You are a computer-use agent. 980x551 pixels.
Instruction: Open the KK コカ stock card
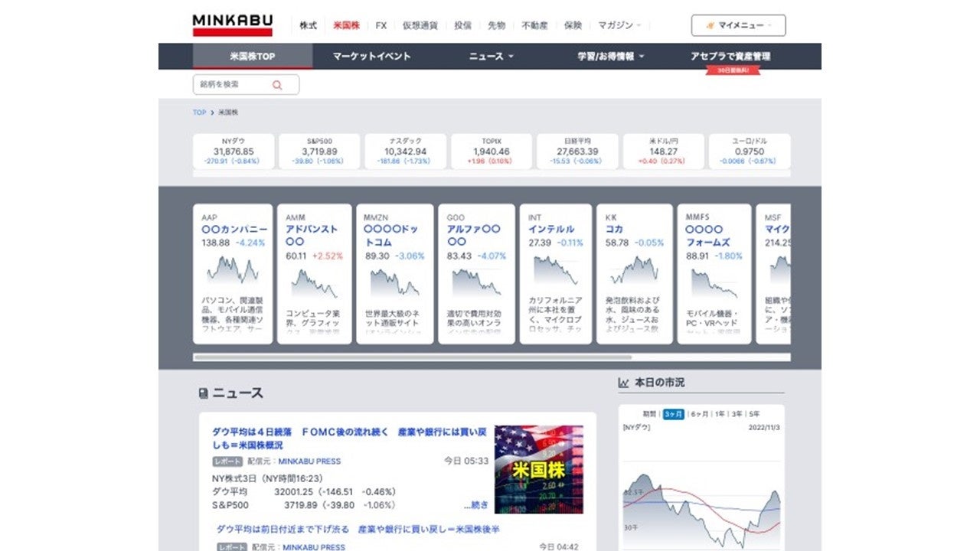coord(635,273)
